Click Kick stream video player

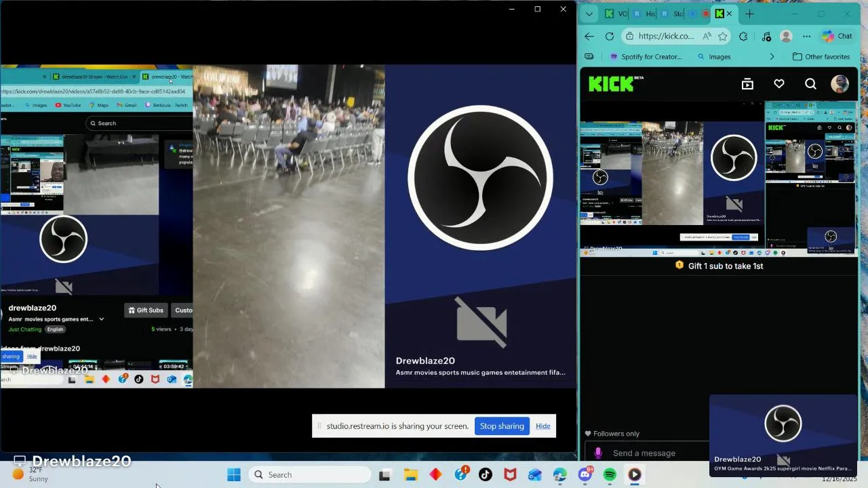point(719,179)
